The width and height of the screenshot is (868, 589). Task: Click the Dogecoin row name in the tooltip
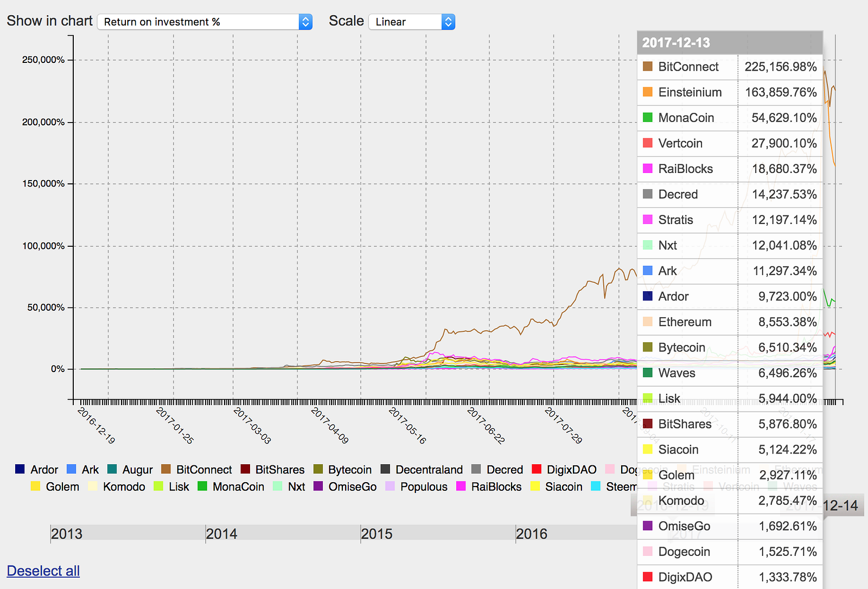click(684, 551)
